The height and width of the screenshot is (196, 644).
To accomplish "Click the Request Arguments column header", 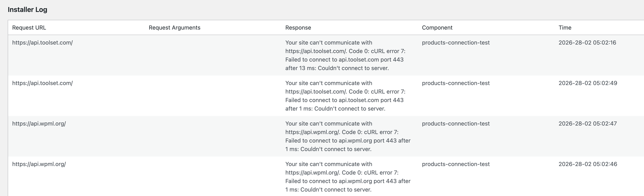I will coord(174,28).
